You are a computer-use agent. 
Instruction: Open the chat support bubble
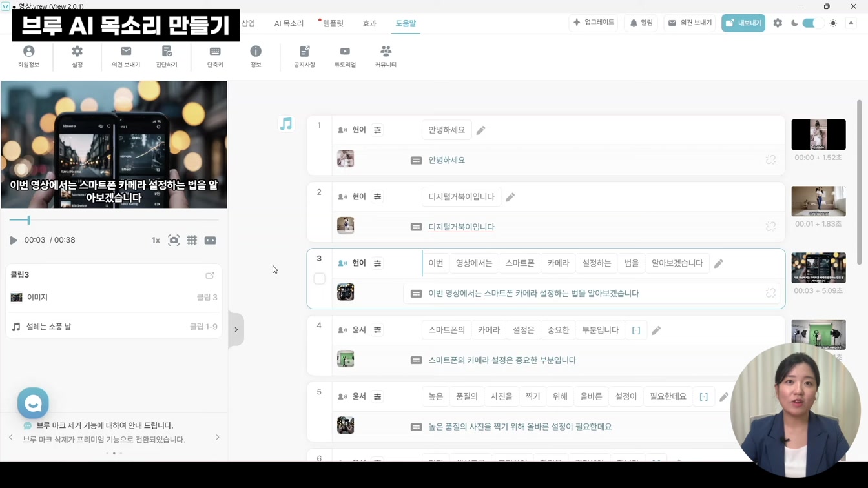coord(33,403)
